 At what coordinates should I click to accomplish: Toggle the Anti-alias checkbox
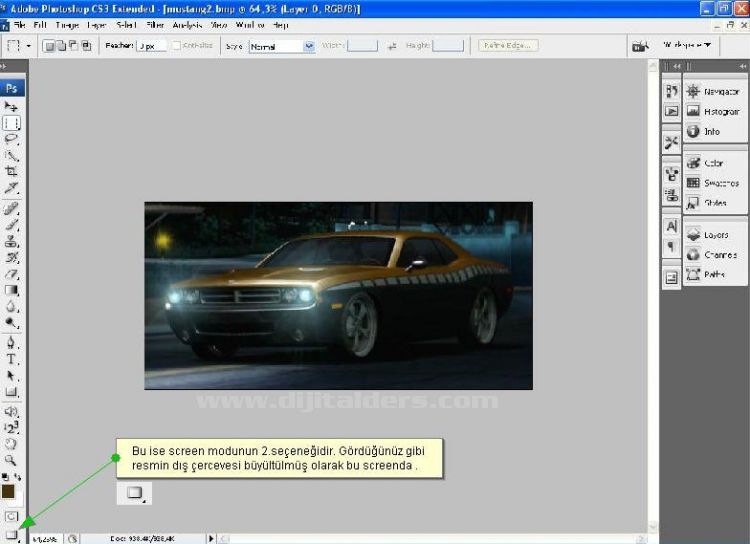point(176,45)
